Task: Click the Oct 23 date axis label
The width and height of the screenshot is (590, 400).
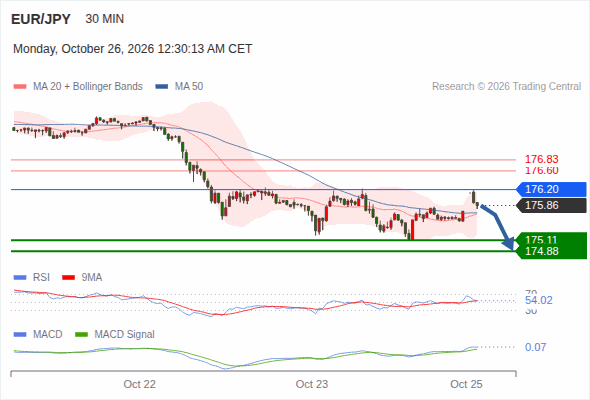Action: pyautogui.click(x=312, y=384)
